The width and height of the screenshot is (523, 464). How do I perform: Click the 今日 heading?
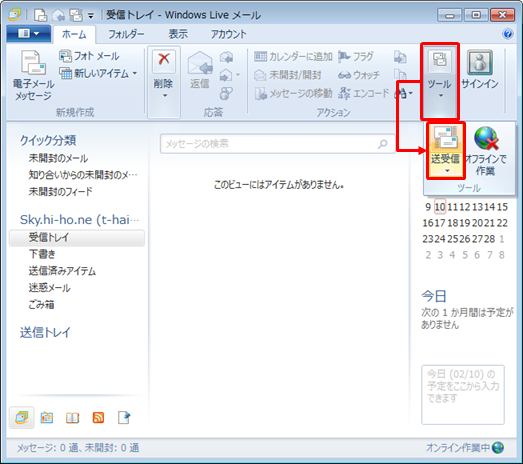click(434, 296)
